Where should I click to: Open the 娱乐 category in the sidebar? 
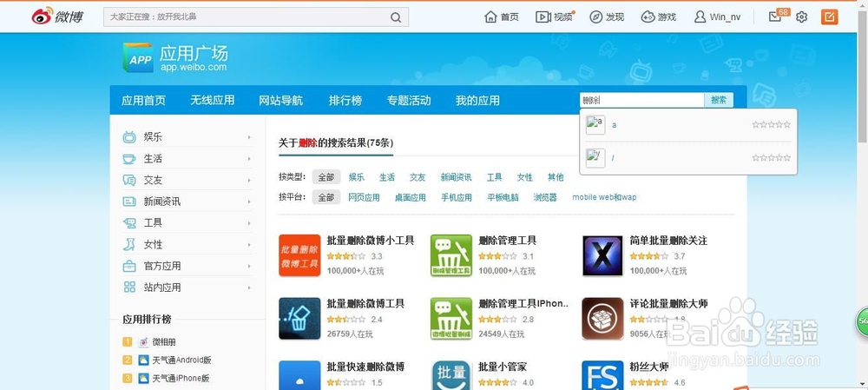point(153,137)
